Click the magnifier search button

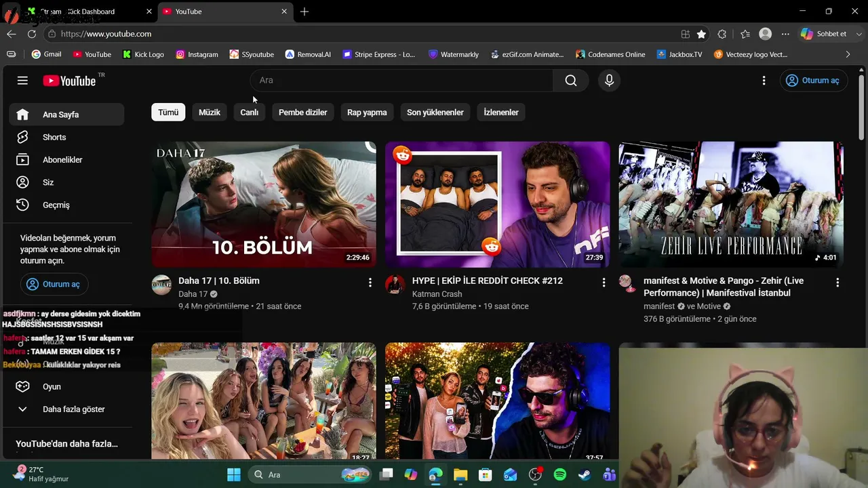point(571,81)
